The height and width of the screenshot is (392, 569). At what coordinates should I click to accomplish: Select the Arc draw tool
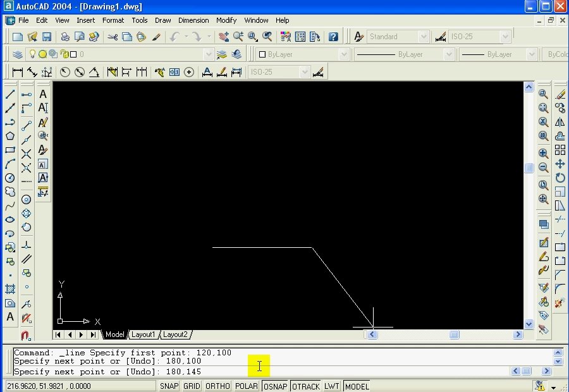[x=10, y=164]
